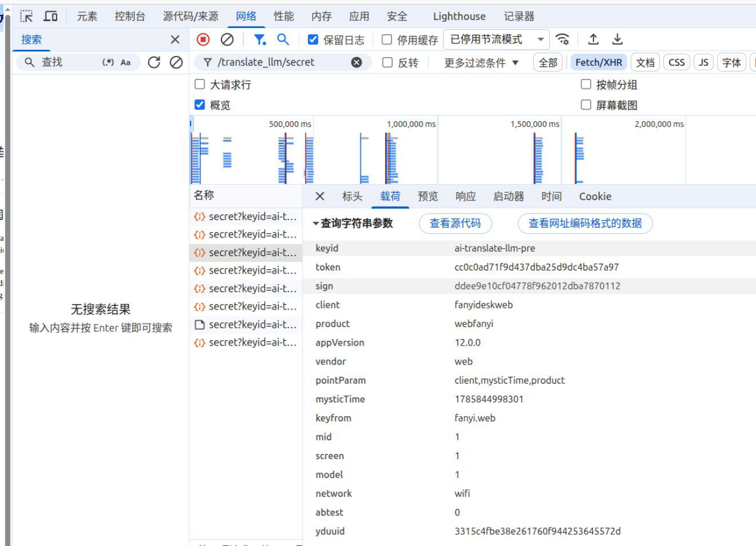Enable 大请求行 checkbox
Viewport: 756px width, 546px height.
click(x=200, y=84)
